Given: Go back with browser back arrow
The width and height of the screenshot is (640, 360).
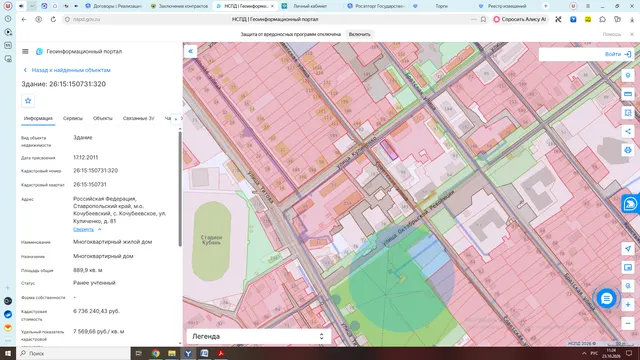Looking at the screenshot, I should point(24,19).
